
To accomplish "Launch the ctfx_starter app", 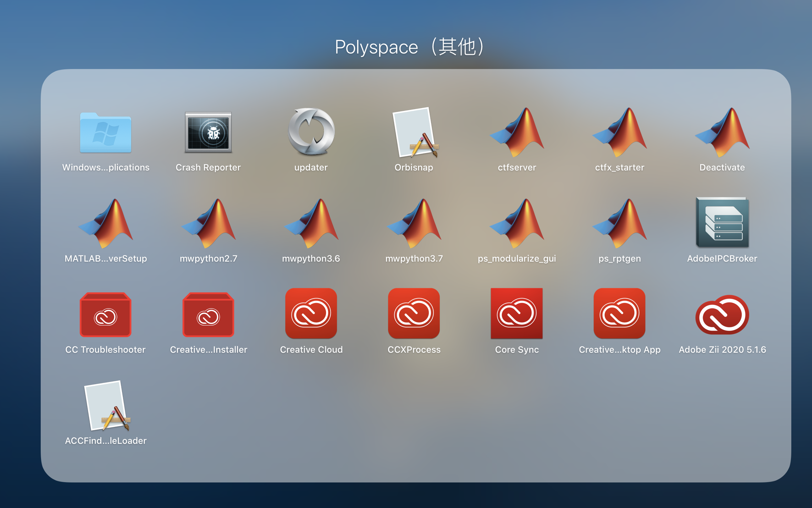I will point(620,132).
